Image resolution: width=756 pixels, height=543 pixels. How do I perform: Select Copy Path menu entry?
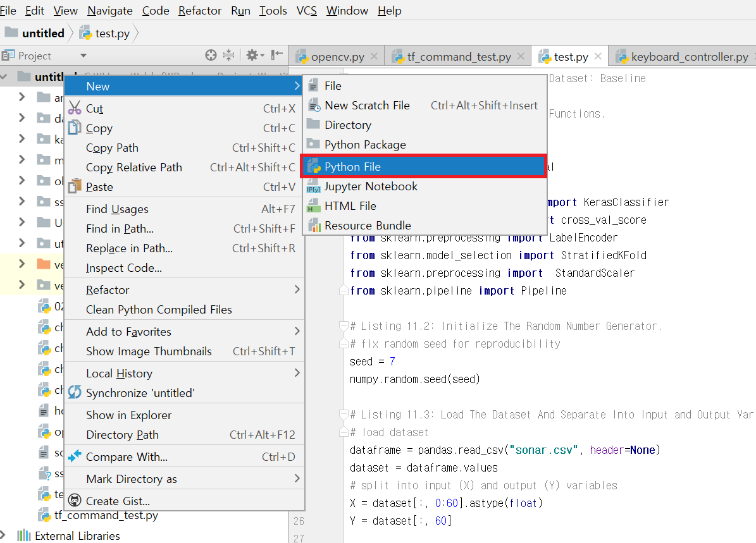184,148
